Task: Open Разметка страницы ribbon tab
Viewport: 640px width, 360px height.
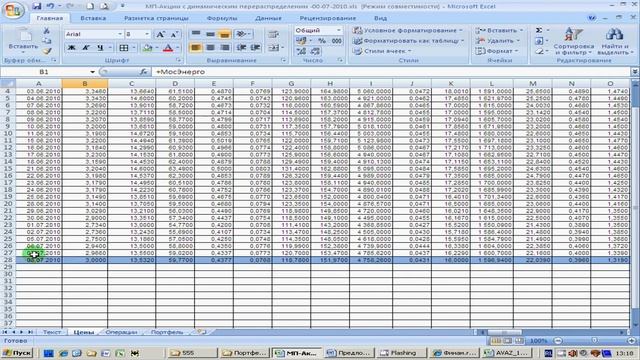Action: (x=156, y=18)
